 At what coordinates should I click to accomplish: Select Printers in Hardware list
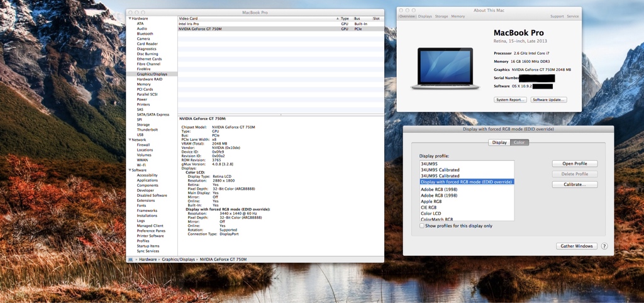tap(143, 104)
